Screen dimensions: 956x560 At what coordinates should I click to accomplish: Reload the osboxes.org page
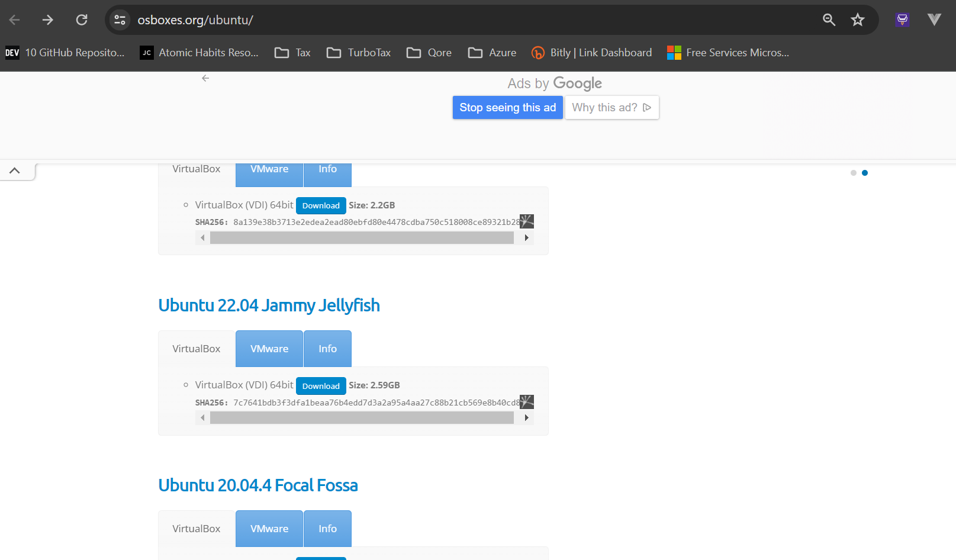82,20
